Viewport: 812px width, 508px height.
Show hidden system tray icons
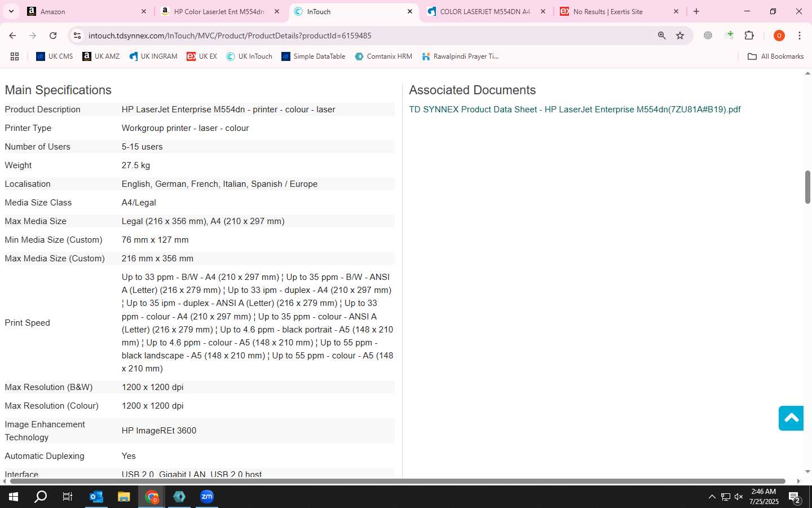click(712, 497)
